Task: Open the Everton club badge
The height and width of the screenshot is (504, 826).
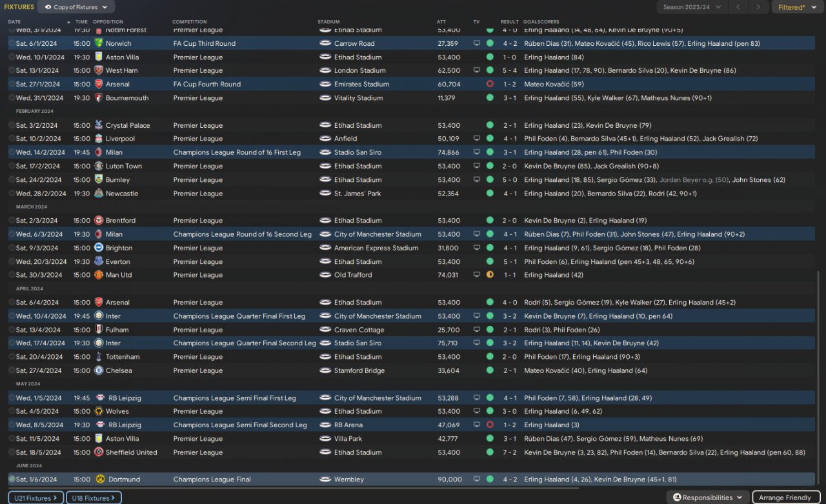Action: [99, 261]
